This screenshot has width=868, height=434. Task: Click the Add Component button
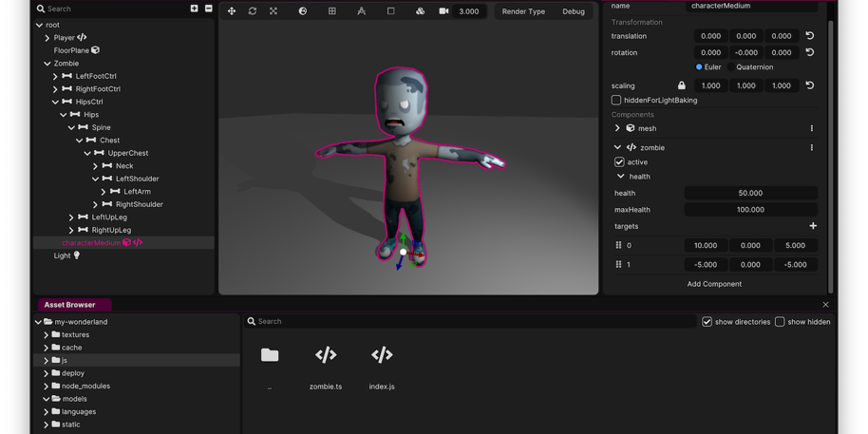tap(714, 284)
